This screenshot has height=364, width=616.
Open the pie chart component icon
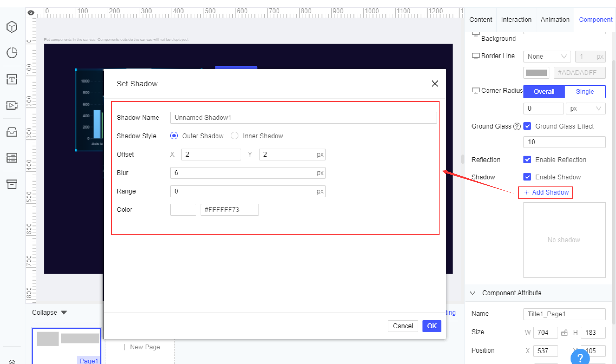pos(12,53)
